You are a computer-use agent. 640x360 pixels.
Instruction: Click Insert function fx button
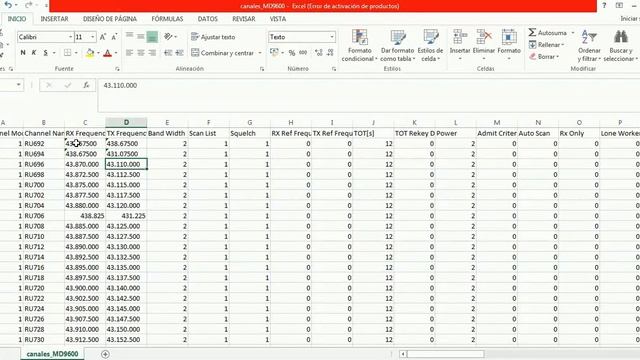[86, 85]
